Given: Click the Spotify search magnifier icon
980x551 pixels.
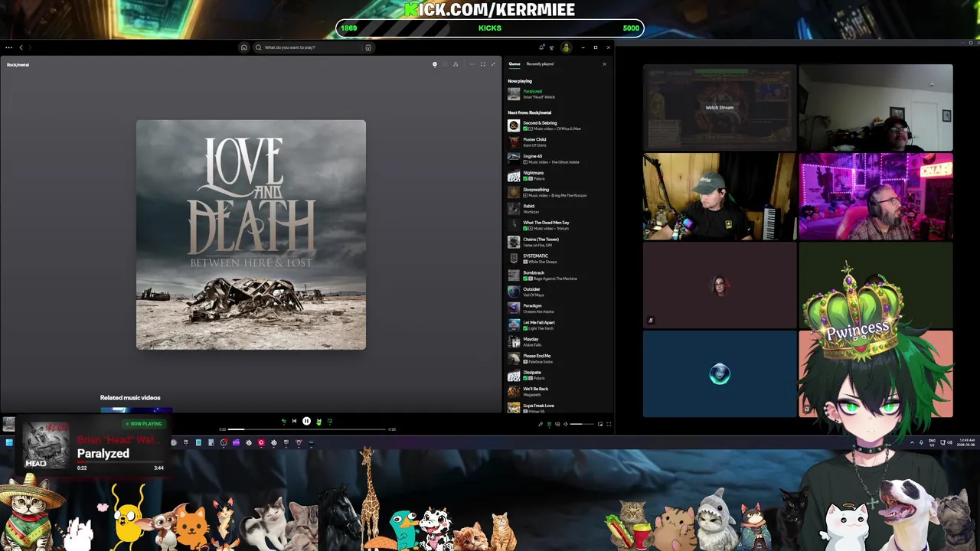Looking at the screenshot, I should [x=258, y=47].
